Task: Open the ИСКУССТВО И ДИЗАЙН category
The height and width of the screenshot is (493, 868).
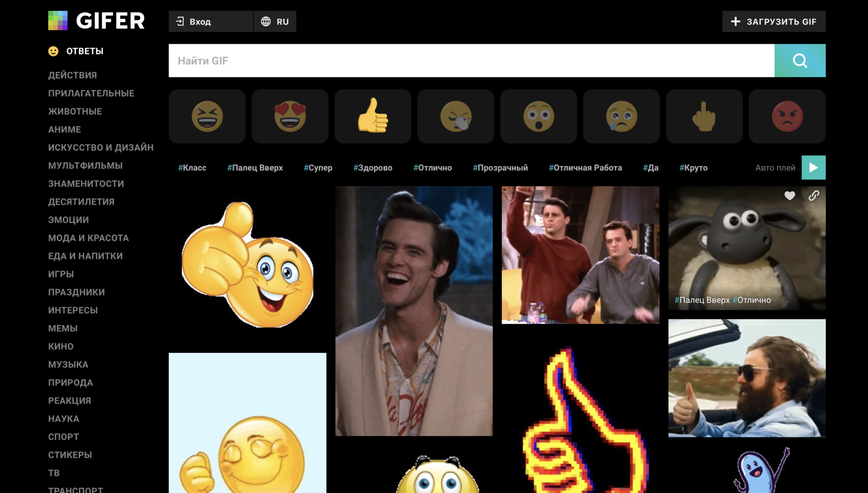Action: [x=101, y=147]
